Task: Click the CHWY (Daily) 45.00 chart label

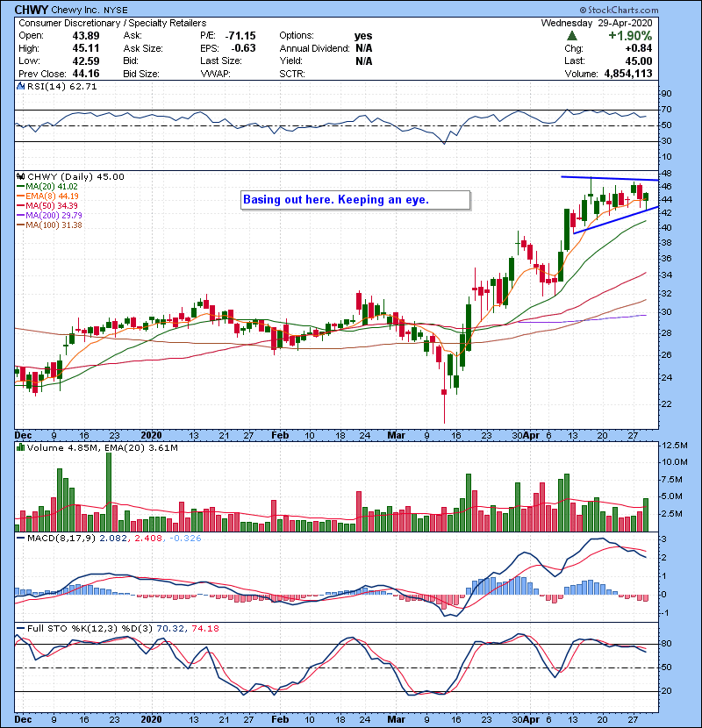Action: click(75, 176)
